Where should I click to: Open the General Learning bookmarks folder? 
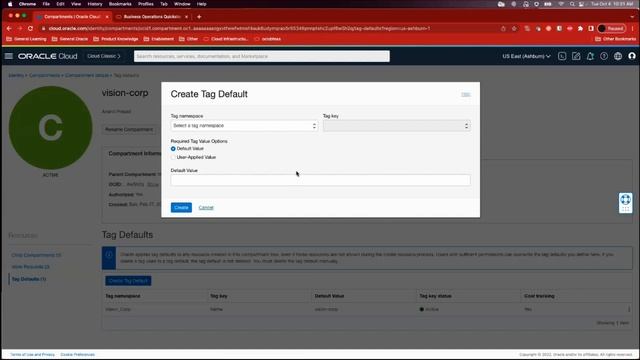(x=27, y=39)
